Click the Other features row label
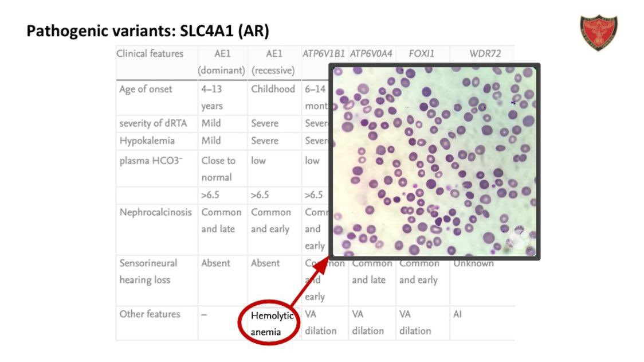Viewport: 644px width, 362px height. tap(150, 314)
